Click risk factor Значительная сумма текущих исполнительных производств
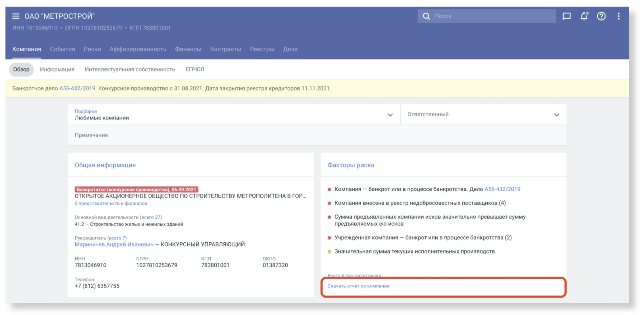Image resolution: width=644 pixels, height=315 pixels. (x=415, y=252)
